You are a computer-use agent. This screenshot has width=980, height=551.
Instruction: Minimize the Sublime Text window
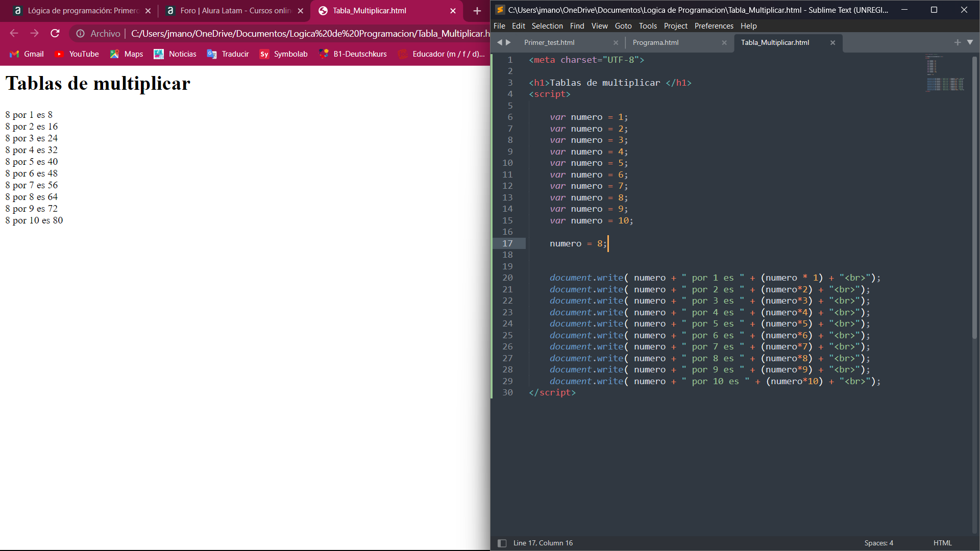pyautogui.click(x=904, y=10)
